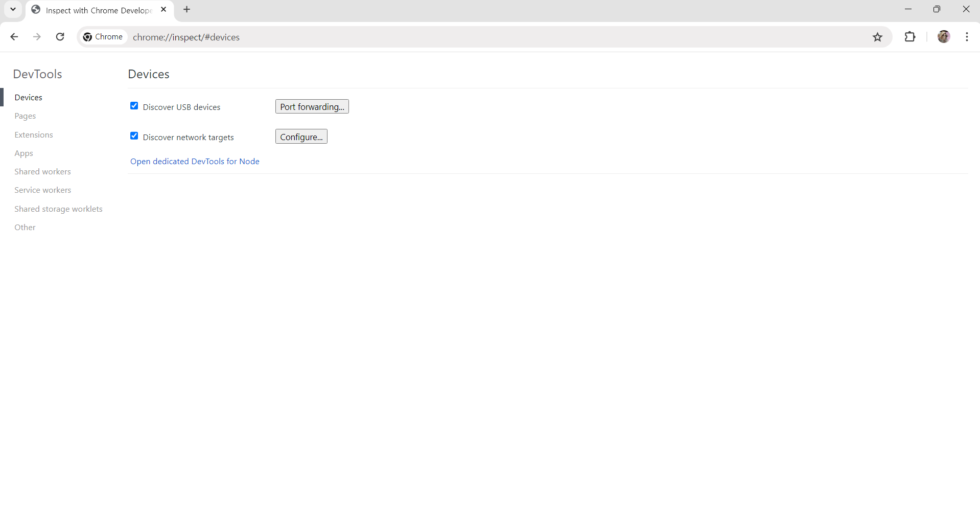980x517 pixels.
Task: Show Service workers
Action: click(43, 190)
